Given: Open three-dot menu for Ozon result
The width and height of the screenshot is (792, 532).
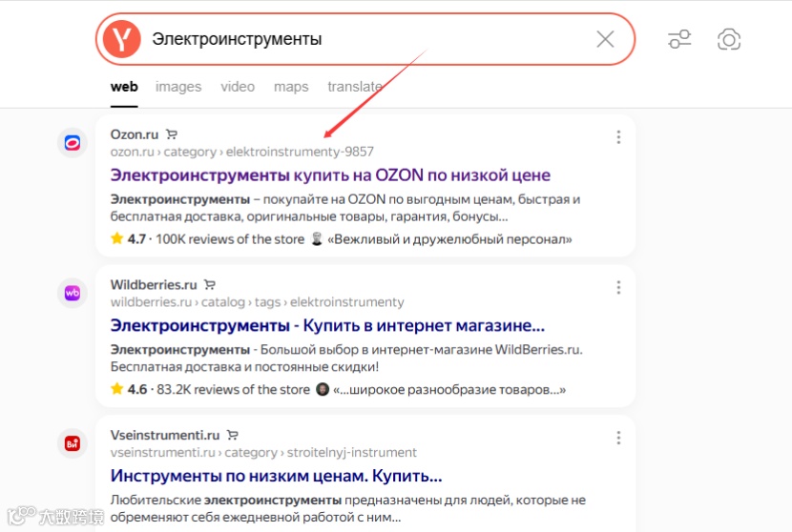Looking at the screenshot, I should [x=618, y=137].
